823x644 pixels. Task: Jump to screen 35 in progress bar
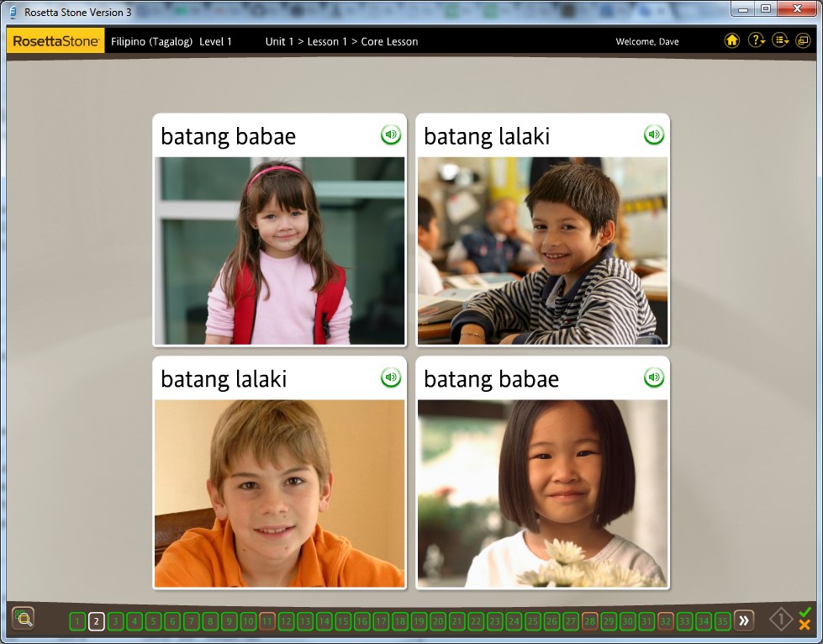click(x=723, y=621)
